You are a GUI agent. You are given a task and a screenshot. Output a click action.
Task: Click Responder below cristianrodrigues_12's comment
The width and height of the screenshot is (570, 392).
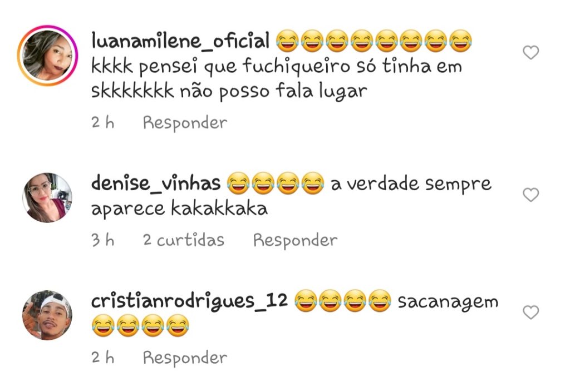click(185, 358)
